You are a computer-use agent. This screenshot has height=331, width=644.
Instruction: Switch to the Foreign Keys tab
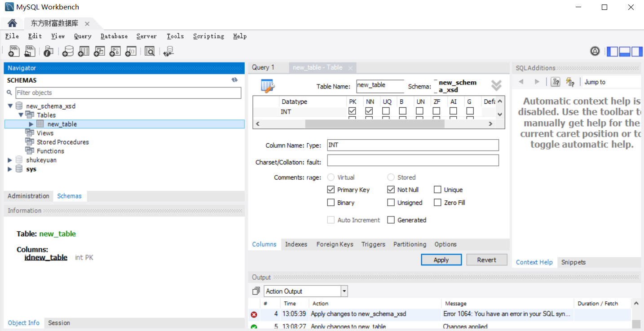[x=335, y=244]
